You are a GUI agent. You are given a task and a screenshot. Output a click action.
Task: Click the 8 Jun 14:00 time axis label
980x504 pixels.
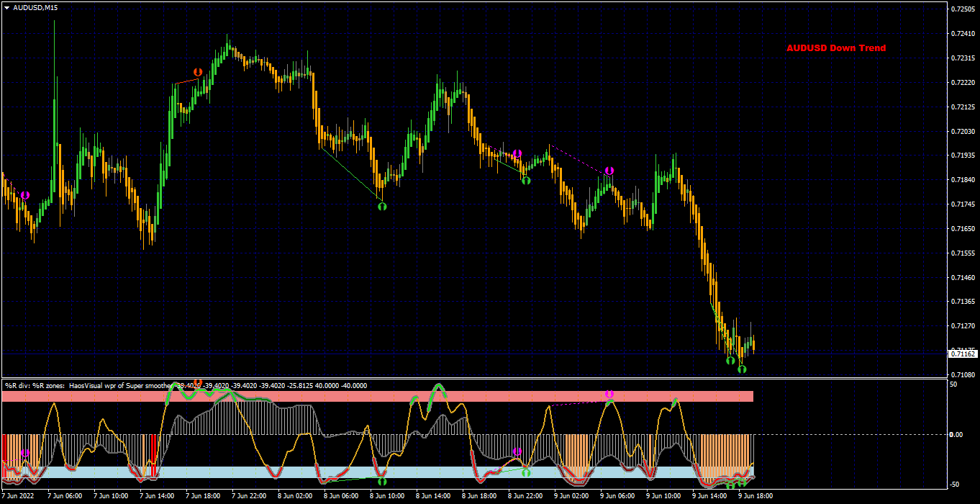point(433,496)
